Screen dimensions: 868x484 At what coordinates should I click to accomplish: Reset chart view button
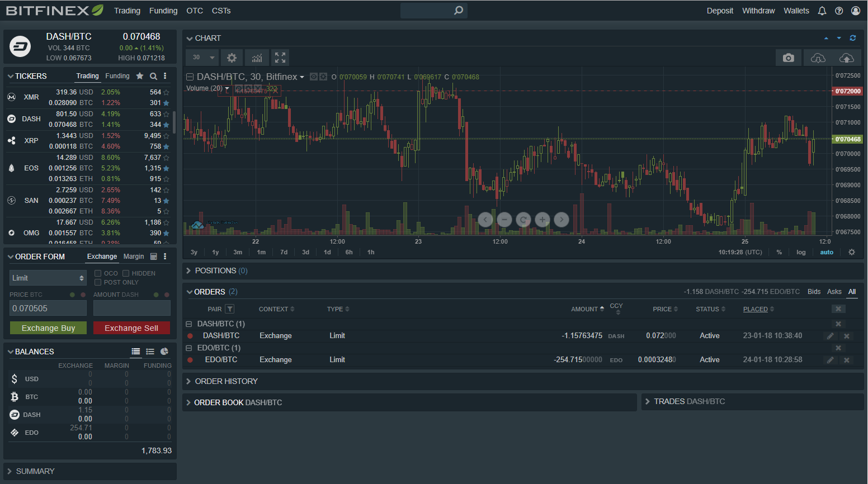(x=523, y=220)
